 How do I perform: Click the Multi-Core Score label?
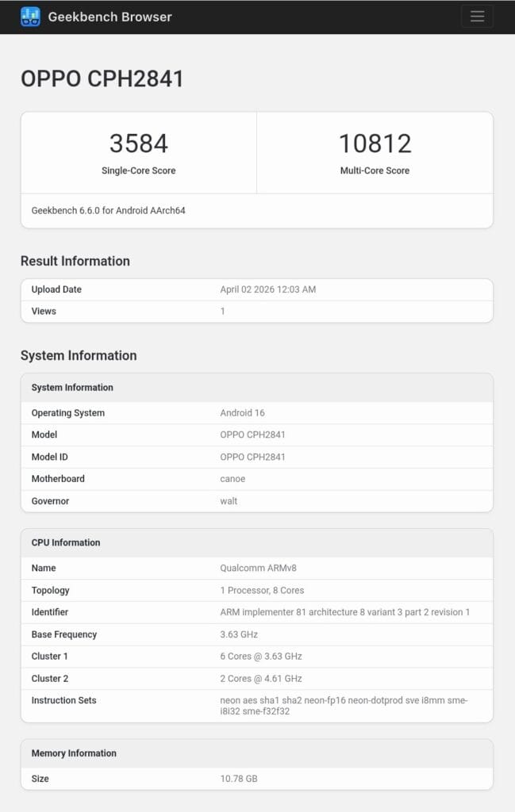point(375,170)
